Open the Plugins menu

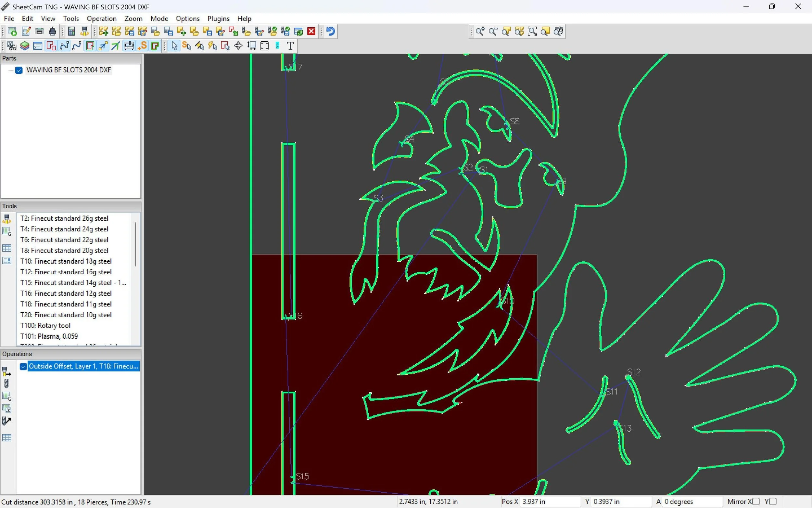pyautogui.click(x=218, y=19)
